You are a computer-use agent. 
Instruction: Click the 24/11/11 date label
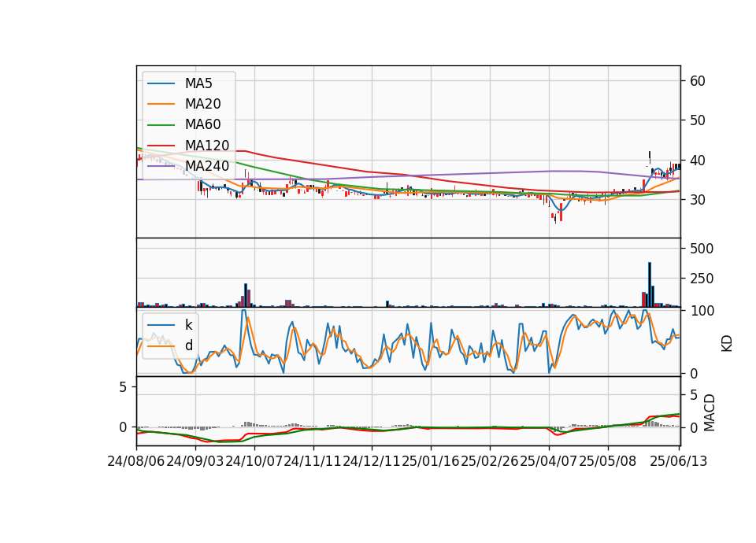(313, 461)
